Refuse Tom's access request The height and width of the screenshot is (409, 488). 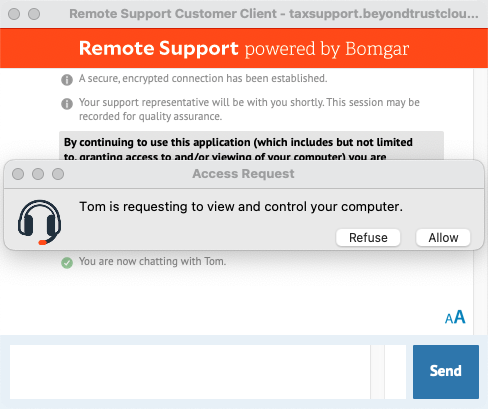click(368, 238)
